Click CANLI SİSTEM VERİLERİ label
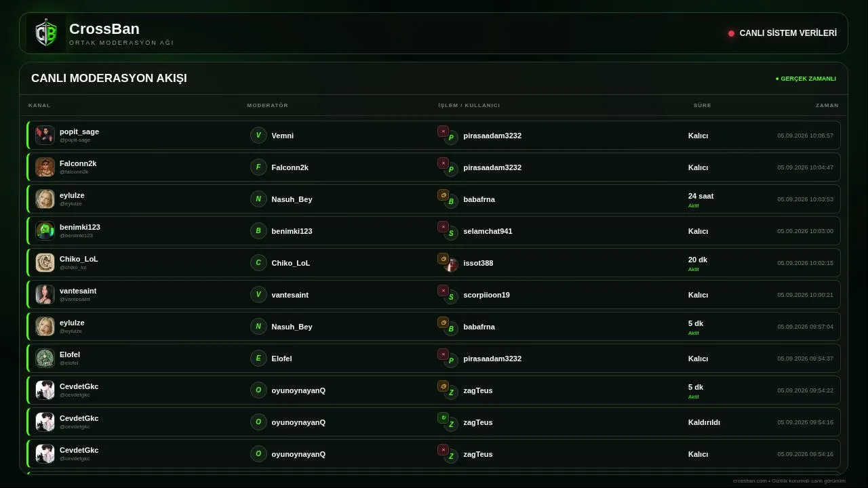Image resolution: width=868 pixels, height=488 pixels. point(788,33)
